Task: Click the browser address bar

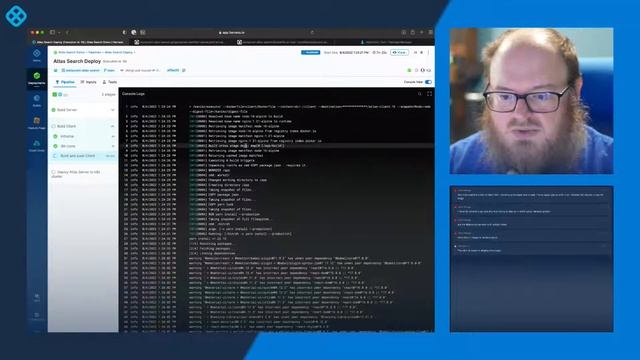Action: 232,32
